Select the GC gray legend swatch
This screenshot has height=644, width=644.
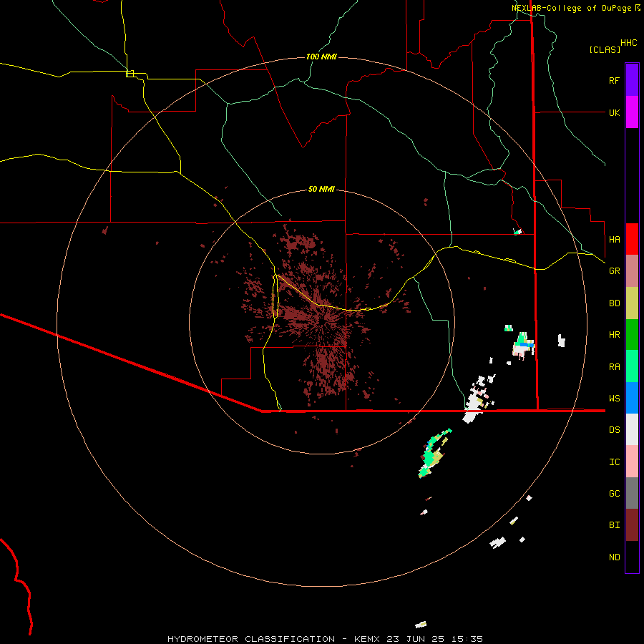point(632,493)
